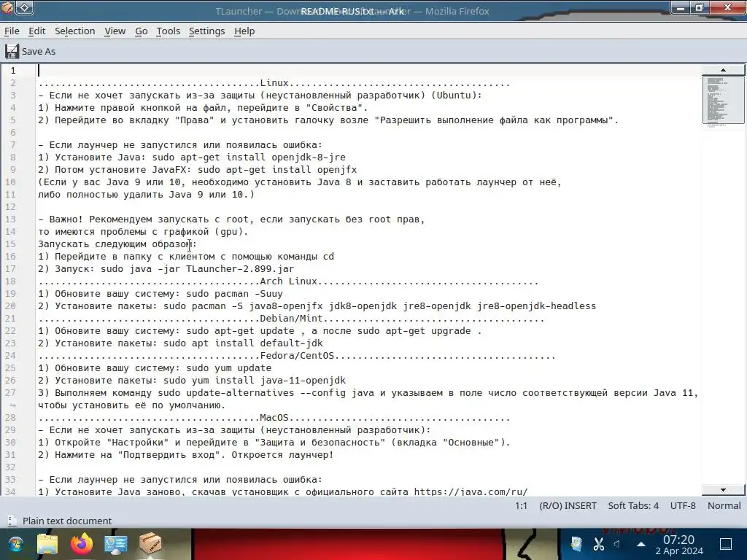Open the Normal highlighting mode selector

[724, 506]
